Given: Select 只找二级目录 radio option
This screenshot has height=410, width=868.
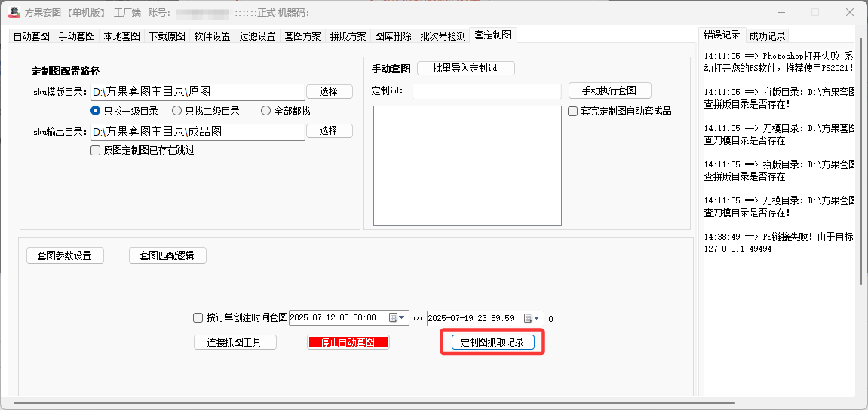Looking at the screenshot, I should tap(206, 111).
